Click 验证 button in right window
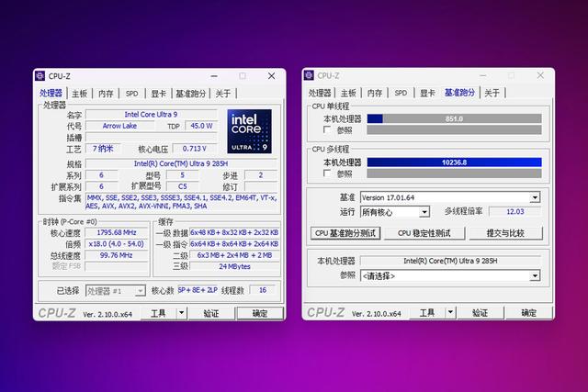 tap(480, 312)
